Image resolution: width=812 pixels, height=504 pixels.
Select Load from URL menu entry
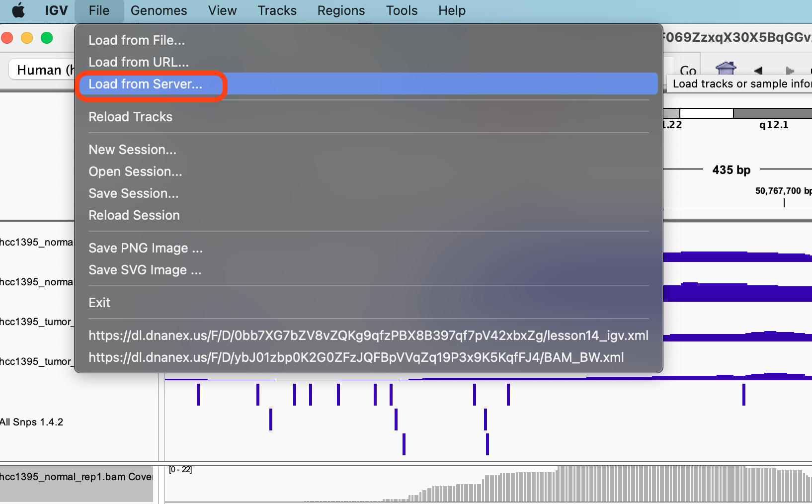pyautogui.click(x=138, y=62)
